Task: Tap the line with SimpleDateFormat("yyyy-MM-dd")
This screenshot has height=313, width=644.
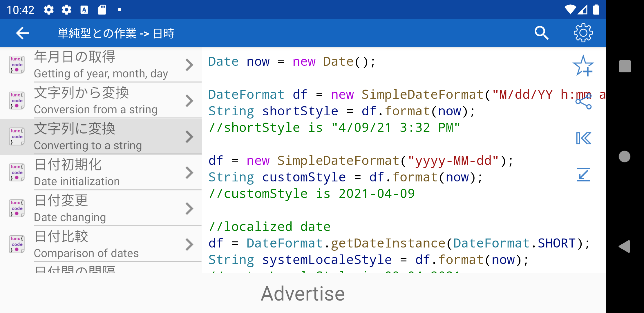Action: 361,161
